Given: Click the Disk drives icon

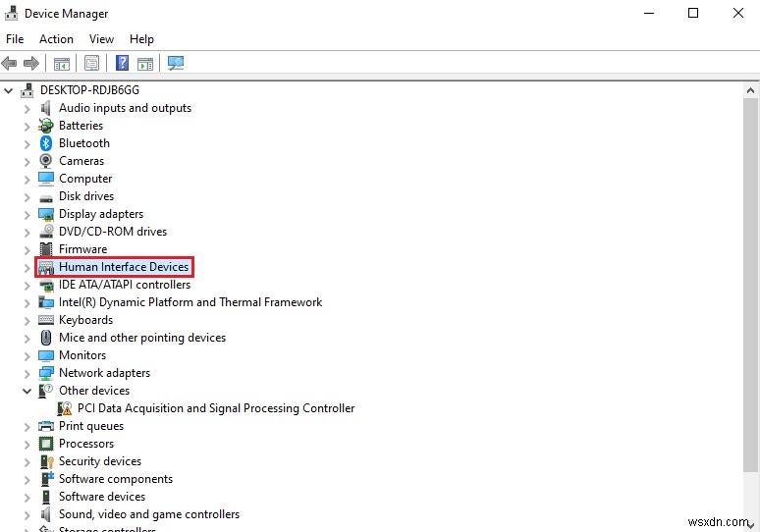Looking at the screenshot, I should 46,197.
